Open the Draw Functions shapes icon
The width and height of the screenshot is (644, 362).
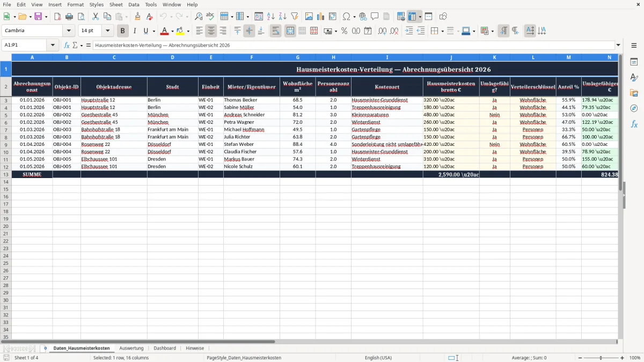pos(443,17)
